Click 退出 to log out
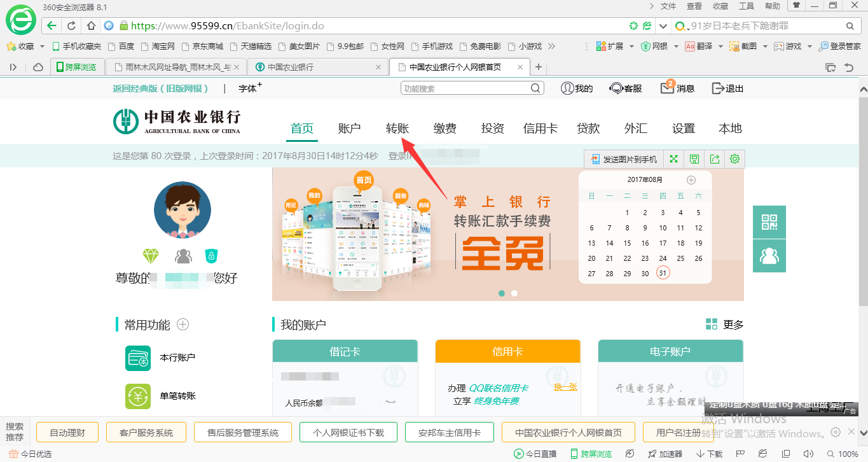 point(728,88)
